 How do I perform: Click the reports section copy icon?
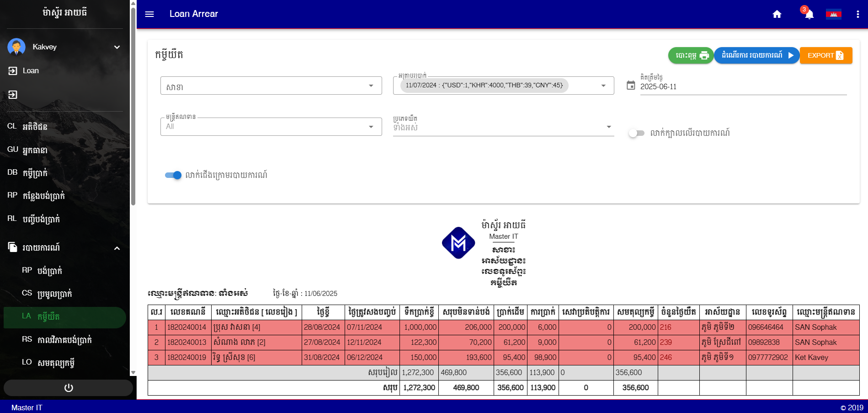[x=13, y=247]
